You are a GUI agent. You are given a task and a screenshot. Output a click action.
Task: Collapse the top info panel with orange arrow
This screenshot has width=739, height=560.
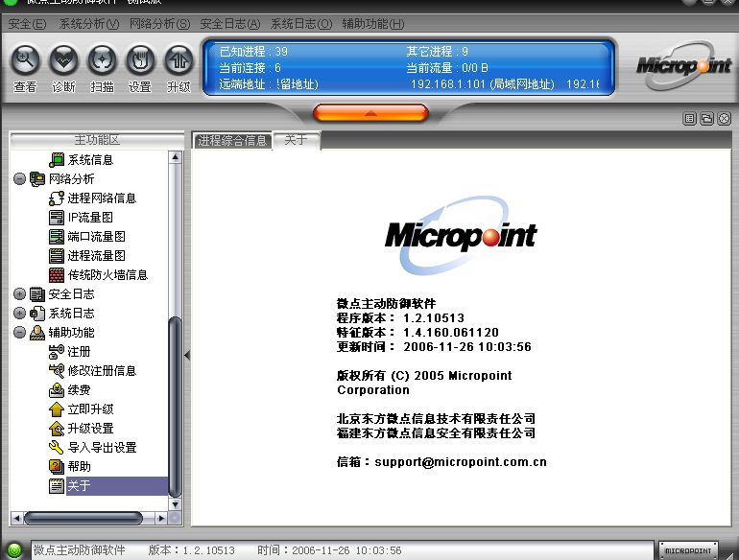pyautogui.click(x=370, y=113)
